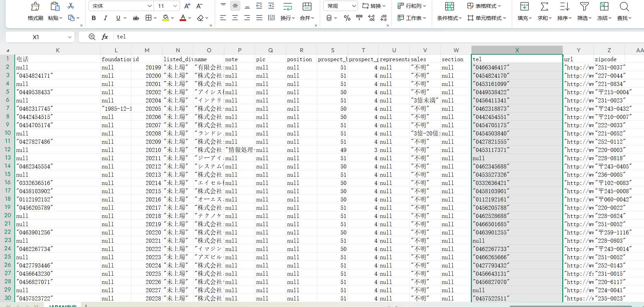Toggle Strikethrough formatting
Viewport: 644px width, 307px height.
[x=136, y=18]
